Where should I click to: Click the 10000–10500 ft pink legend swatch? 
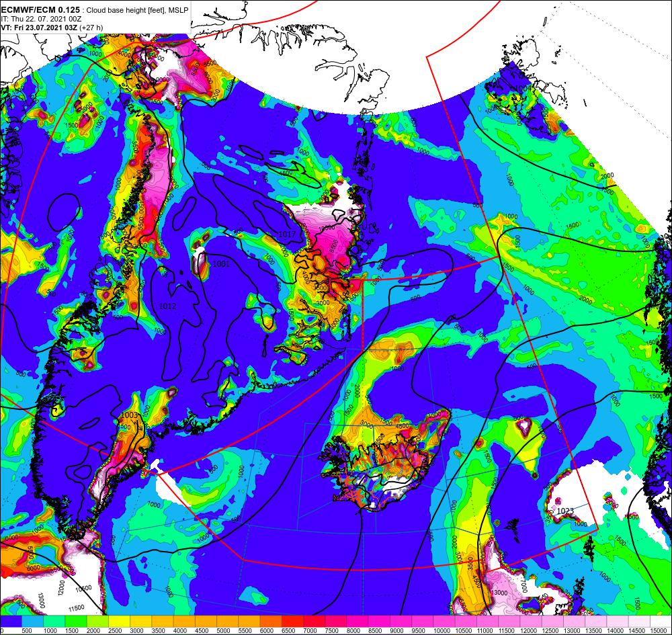[x=444, y=622]
